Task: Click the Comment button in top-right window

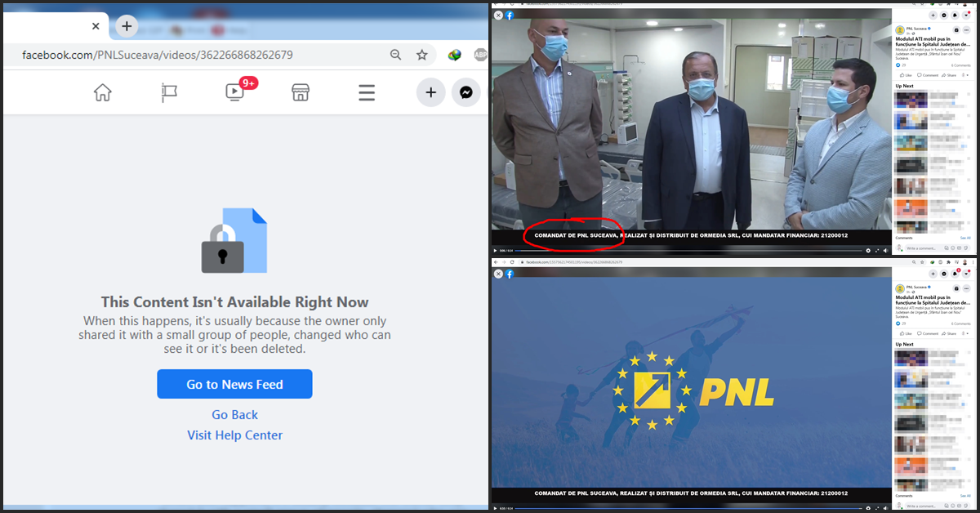Action: coord(928,75)
